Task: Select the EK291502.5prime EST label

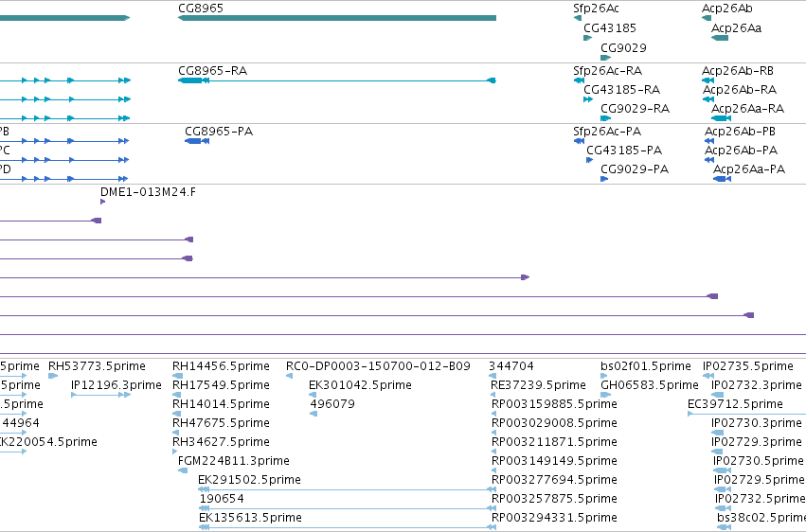Action: (249, 480)
